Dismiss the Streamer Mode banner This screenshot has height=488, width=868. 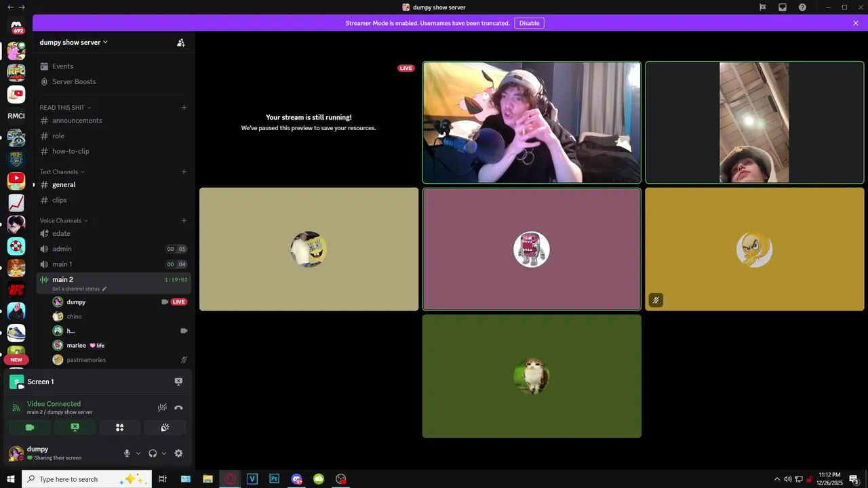point(856,23)
